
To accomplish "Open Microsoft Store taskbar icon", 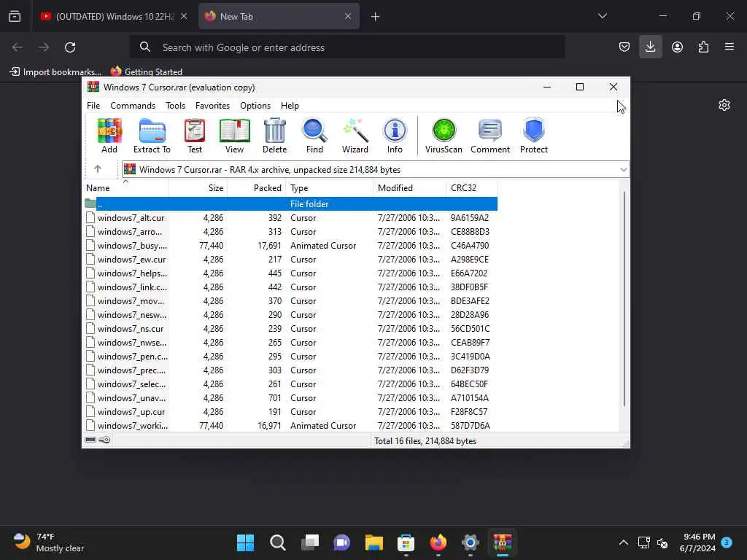I will pos(406,542).
